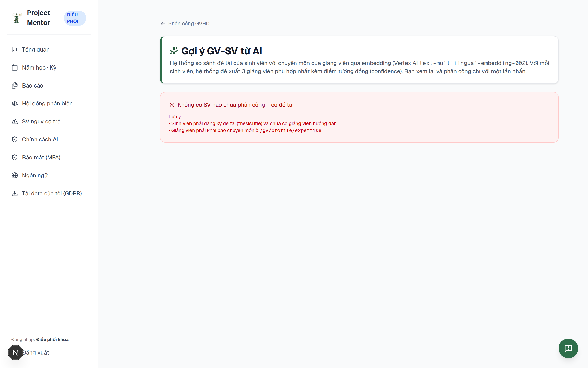Select SV nguy cơ trễ menu item
The image size is (588, 368).
point(49,122)
